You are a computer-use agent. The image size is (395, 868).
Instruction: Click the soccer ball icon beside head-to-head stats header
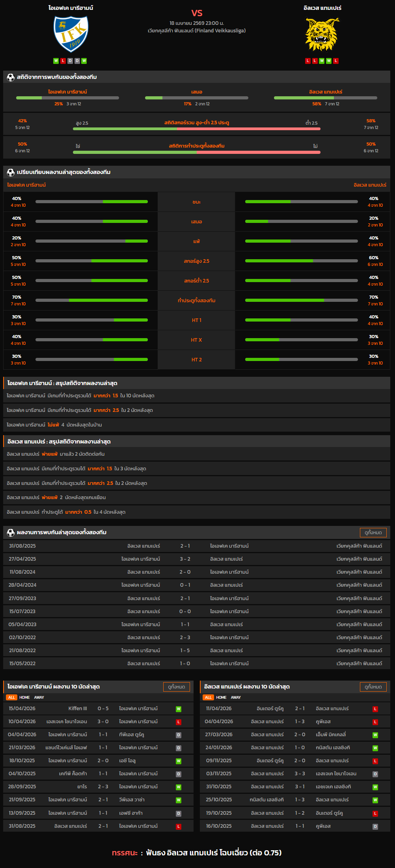pos(11,77)
